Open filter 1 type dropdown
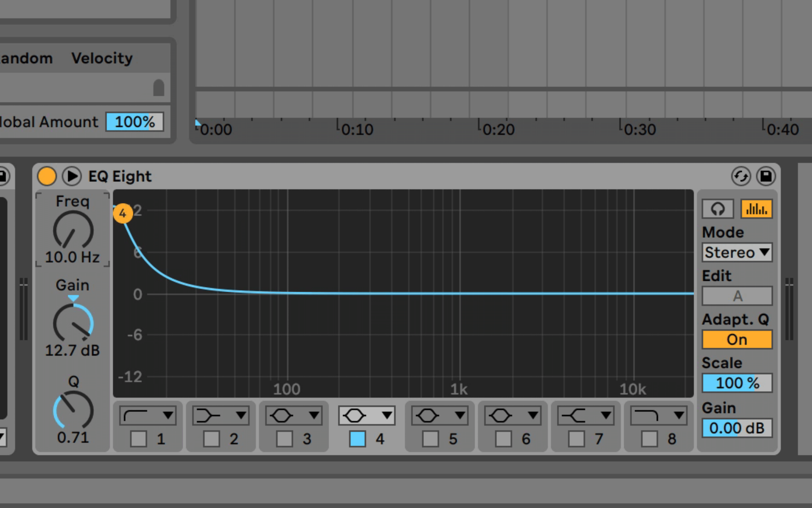 coord(148,416)
